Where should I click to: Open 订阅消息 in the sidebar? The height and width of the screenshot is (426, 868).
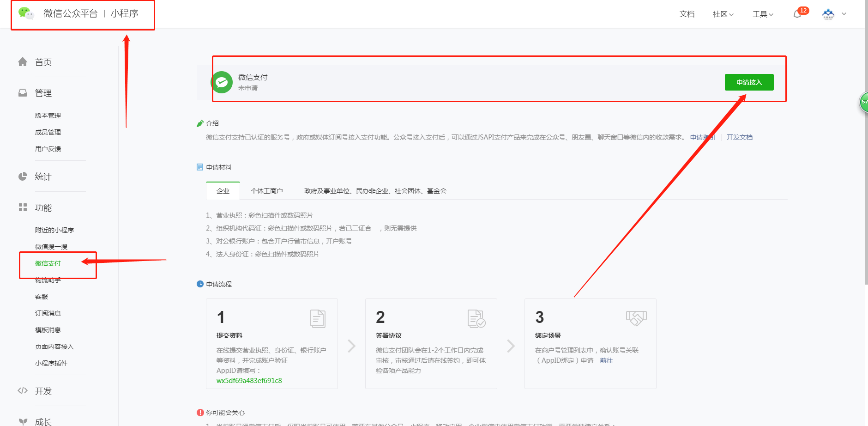click(x=48, y=313)
